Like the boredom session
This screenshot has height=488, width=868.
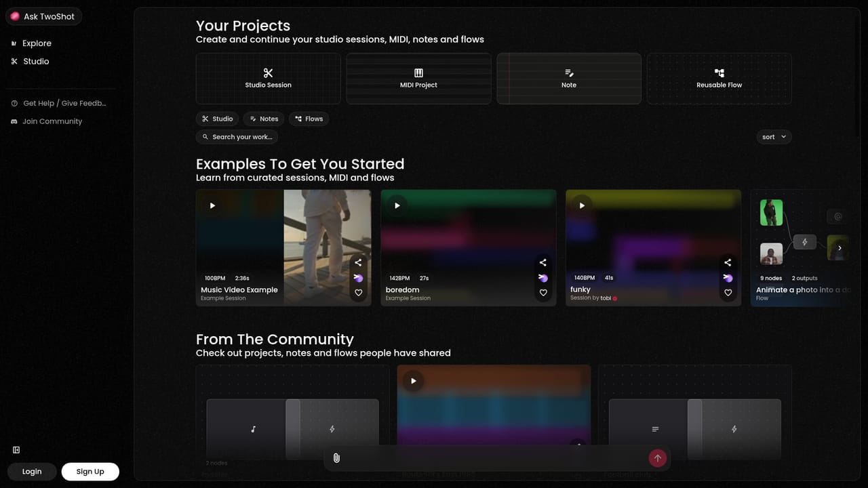tap(542, 293)
